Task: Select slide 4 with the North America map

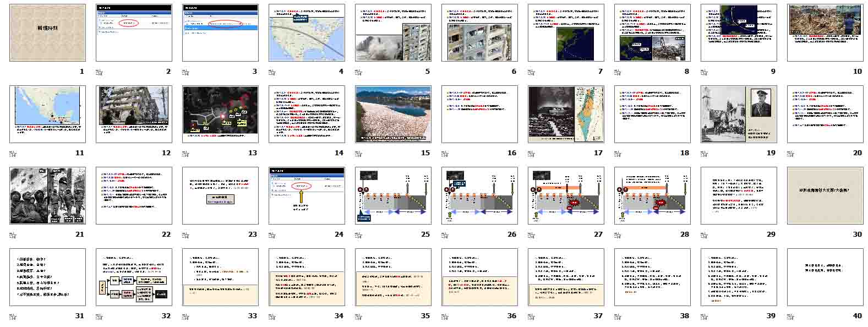Action: click(307, 32)
